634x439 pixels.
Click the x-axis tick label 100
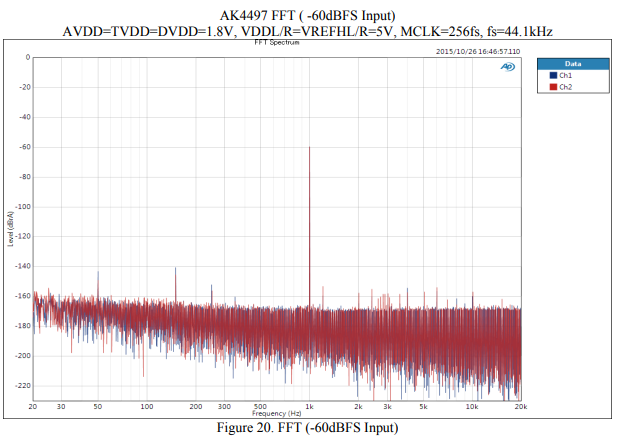(146, 407)
